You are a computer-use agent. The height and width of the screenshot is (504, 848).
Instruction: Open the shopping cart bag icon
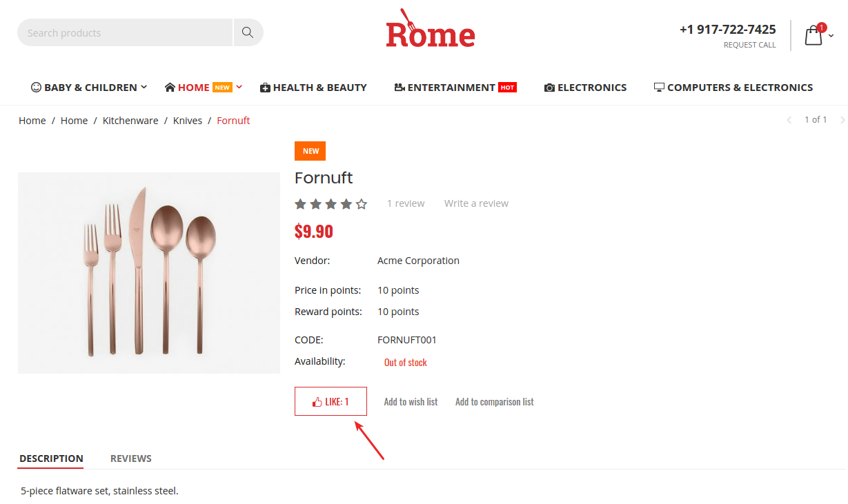tap(814, 34)
